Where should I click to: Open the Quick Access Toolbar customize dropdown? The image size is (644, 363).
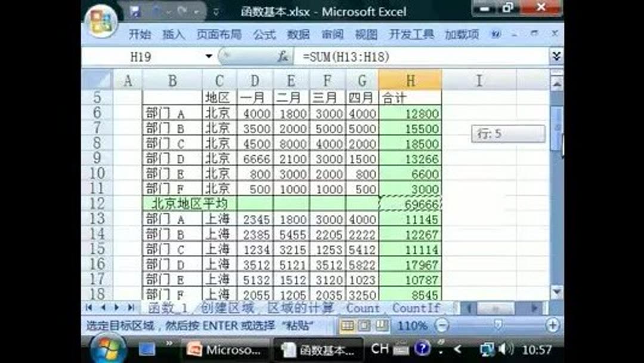[216, 11]
